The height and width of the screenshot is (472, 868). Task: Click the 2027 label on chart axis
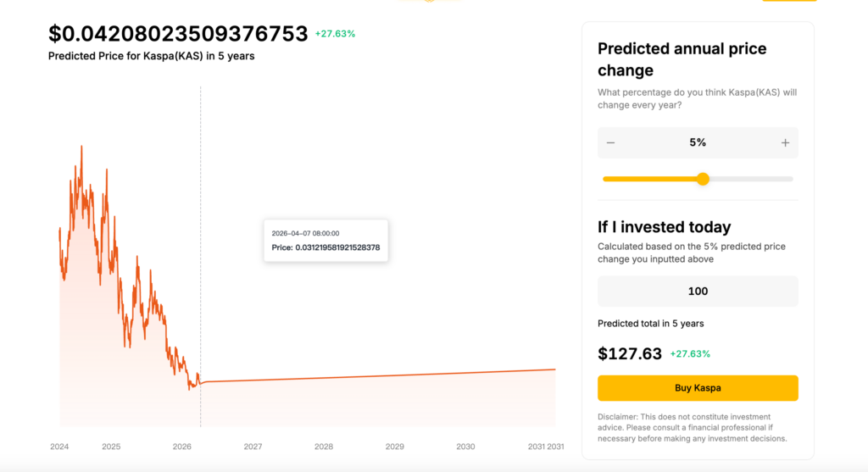click(253, 446)
